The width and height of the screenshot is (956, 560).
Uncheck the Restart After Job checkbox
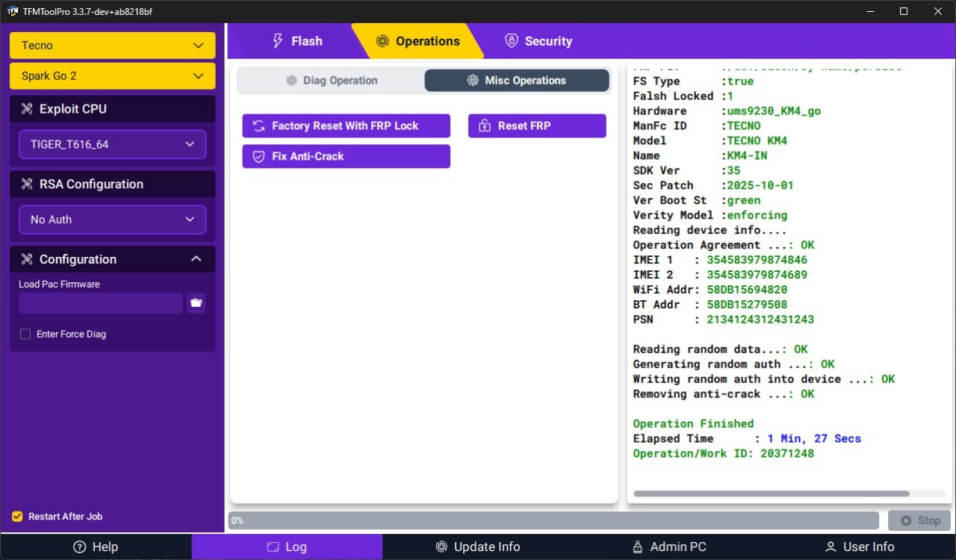(17, 517)
